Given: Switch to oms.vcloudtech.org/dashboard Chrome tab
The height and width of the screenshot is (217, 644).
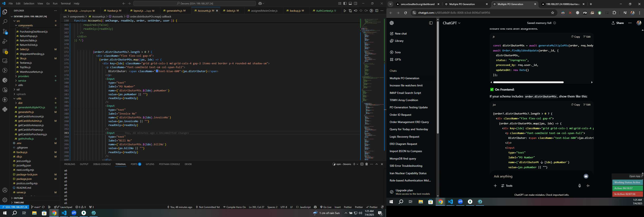Looking at the screenshot, I should click(418, 4).
